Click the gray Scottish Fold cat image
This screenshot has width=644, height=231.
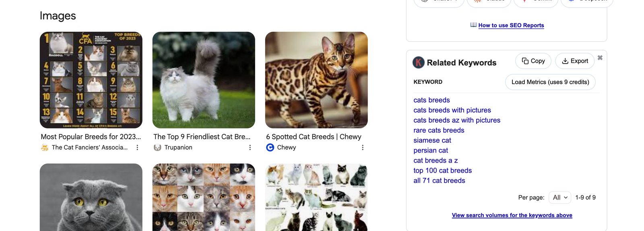coord(91,197)
